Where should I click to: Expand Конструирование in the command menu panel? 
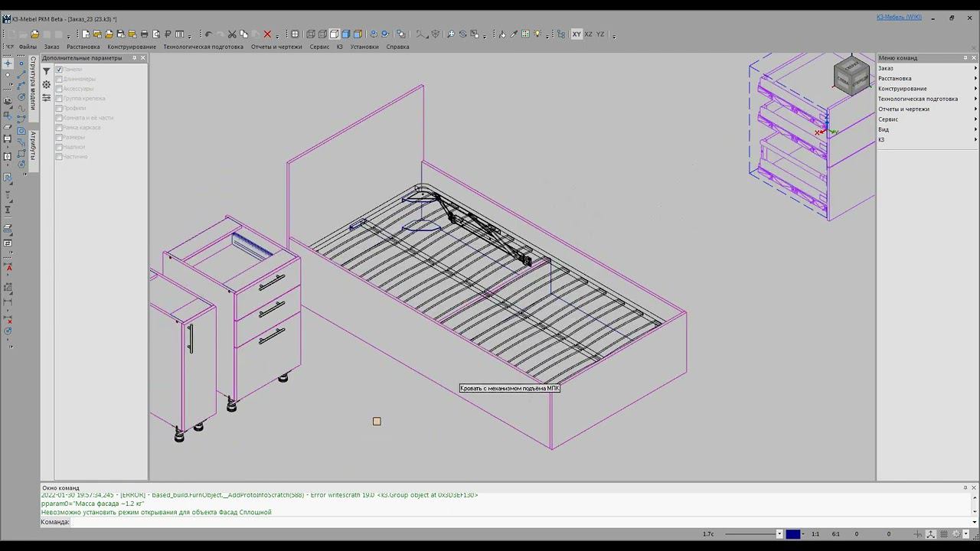[x=902, y=89]
